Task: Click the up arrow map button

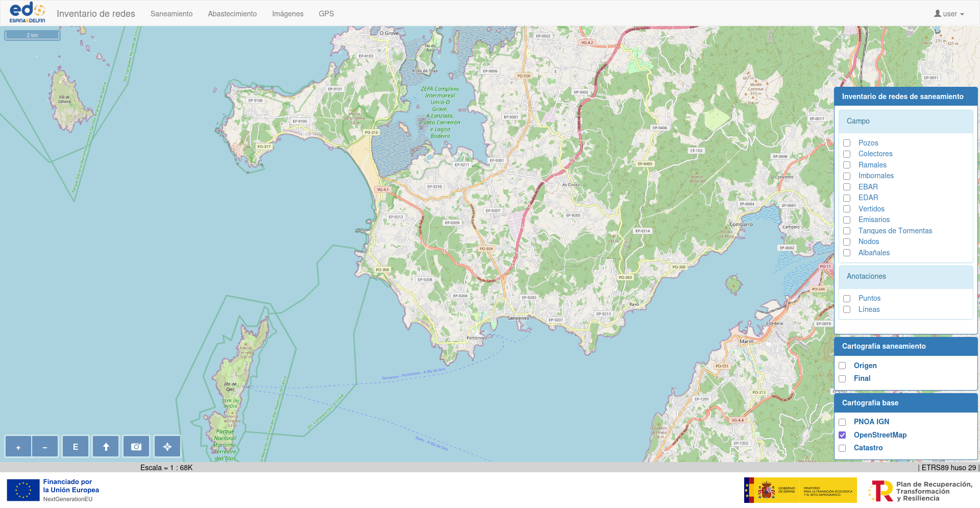Action: (x=106, y=447)
